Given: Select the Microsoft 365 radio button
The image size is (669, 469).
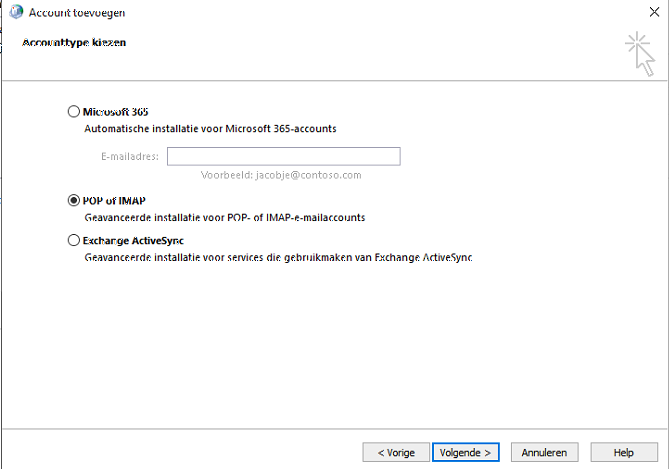Looking at the screenshot, I should (x=74, y=111).
